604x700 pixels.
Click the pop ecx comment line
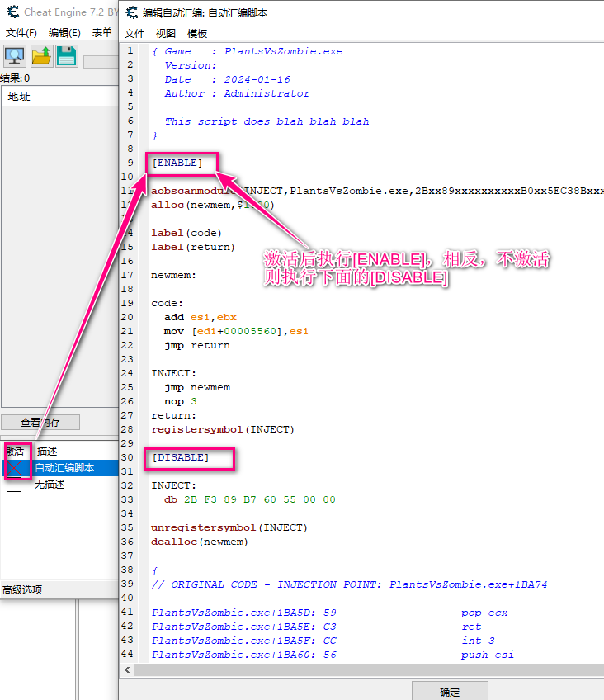click(x=330, y=612)
